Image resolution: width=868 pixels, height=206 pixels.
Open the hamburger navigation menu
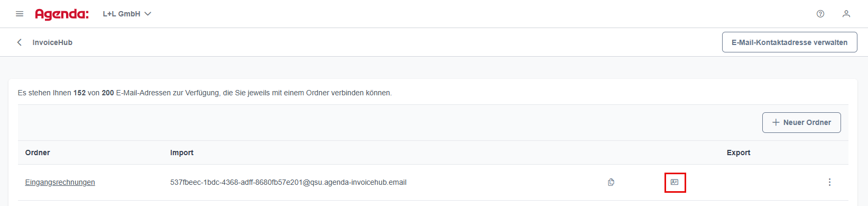pyautogui.click(x=20, y=14)
